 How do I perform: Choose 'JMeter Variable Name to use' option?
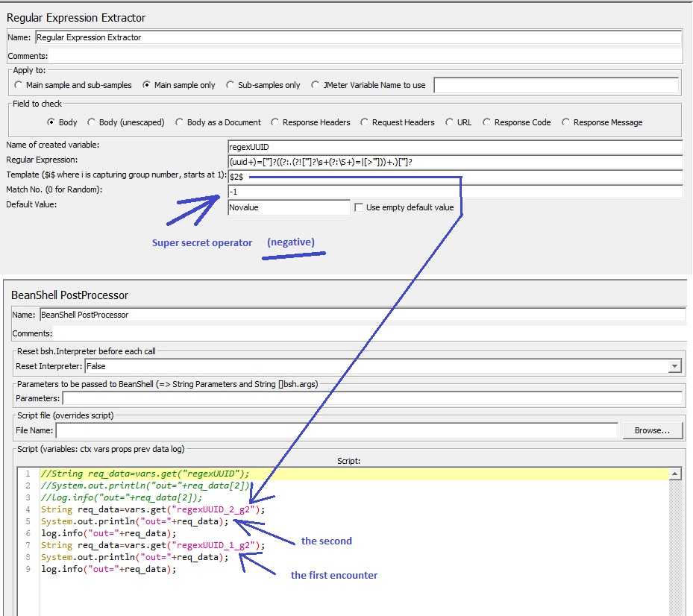316,85
